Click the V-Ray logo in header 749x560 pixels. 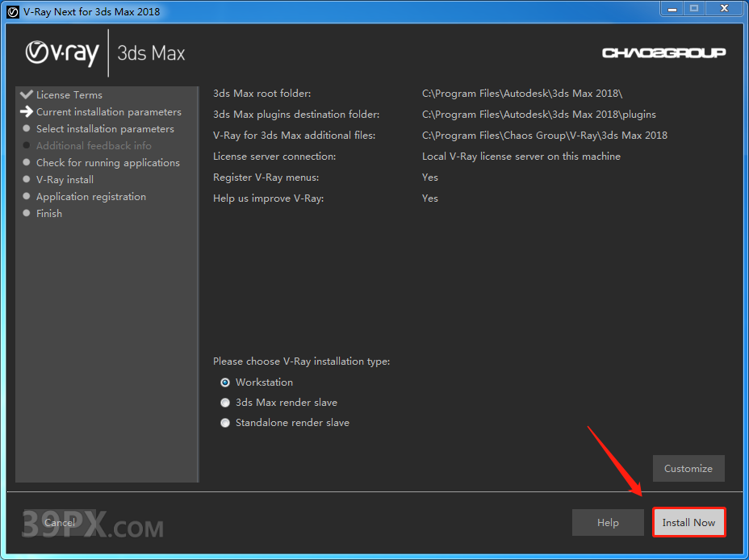tap(62, 53)
